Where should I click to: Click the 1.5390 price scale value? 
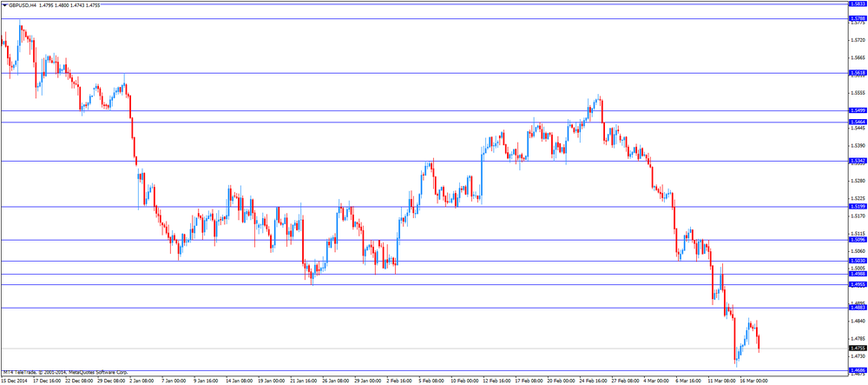click(857, 145)
